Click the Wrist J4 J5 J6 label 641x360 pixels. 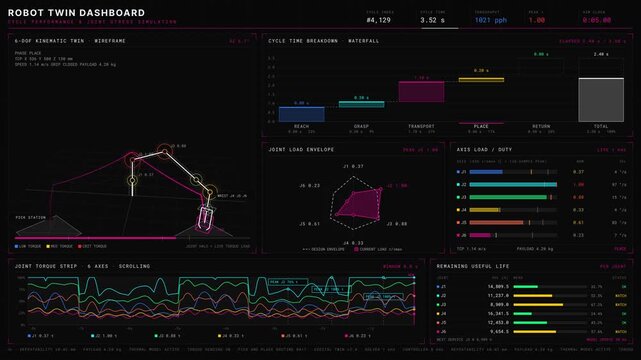pos(232,196)
